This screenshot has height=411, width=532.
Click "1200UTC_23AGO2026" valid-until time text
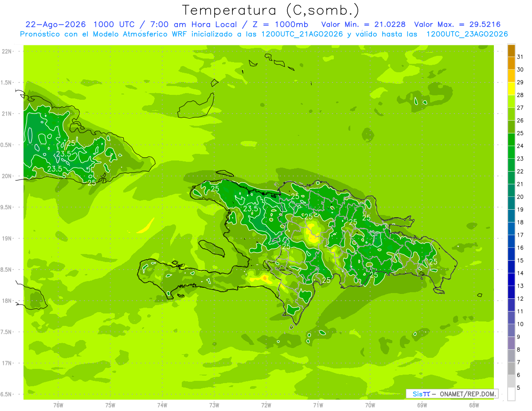point(467,34)
